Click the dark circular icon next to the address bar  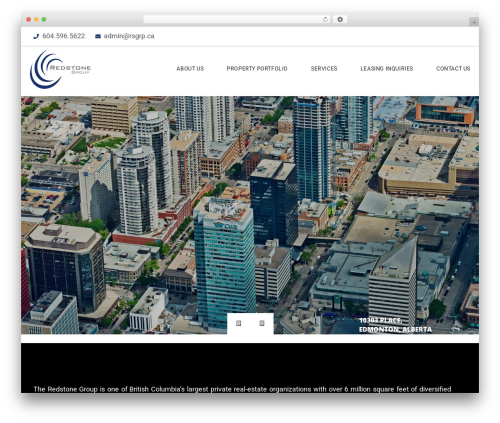[340, 20]
